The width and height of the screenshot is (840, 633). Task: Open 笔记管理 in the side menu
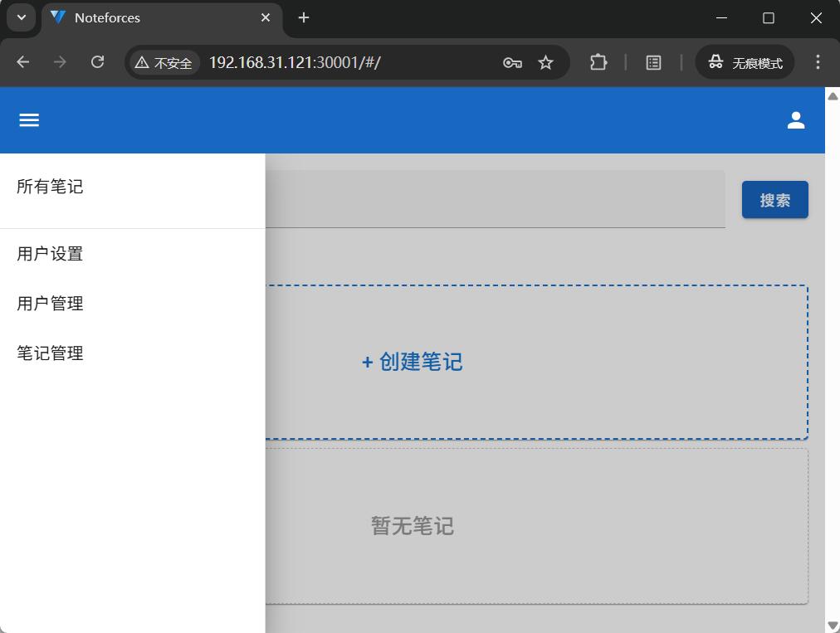(132, 353)
